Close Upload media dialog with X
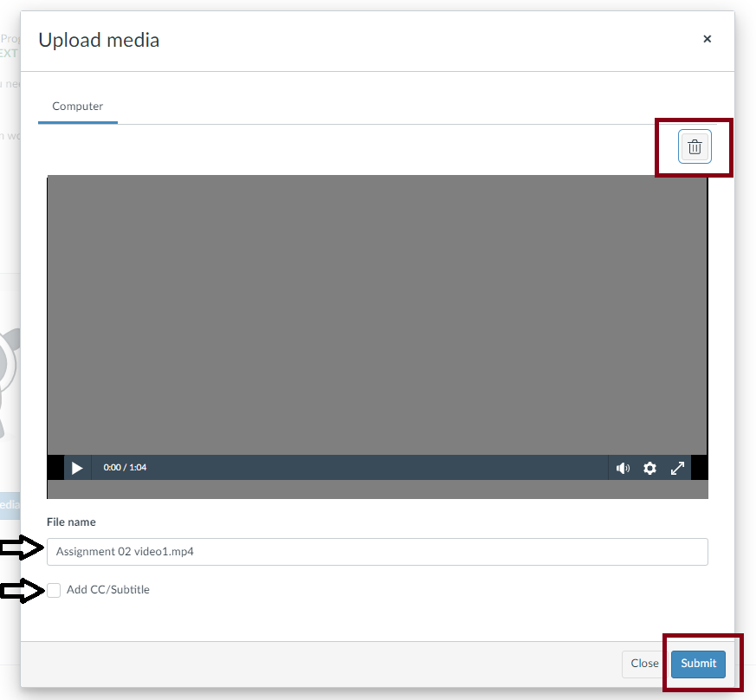Viewport: 756px width, 700px height. 707,39
